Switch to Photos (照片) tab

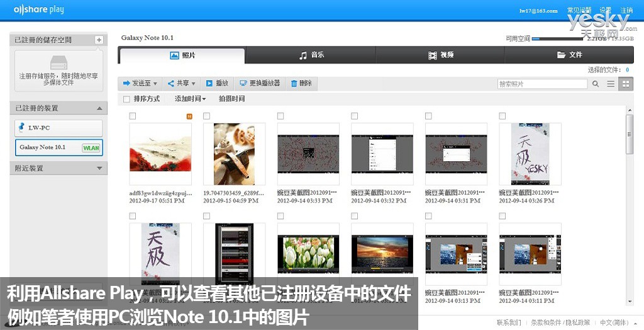point(182,55)
